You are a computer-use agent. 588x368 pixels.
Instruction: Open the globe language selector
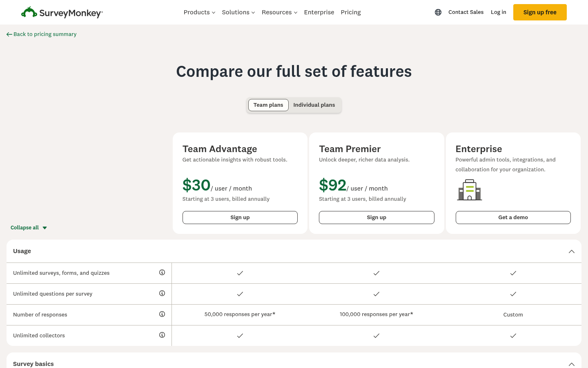tap(438, 12)
